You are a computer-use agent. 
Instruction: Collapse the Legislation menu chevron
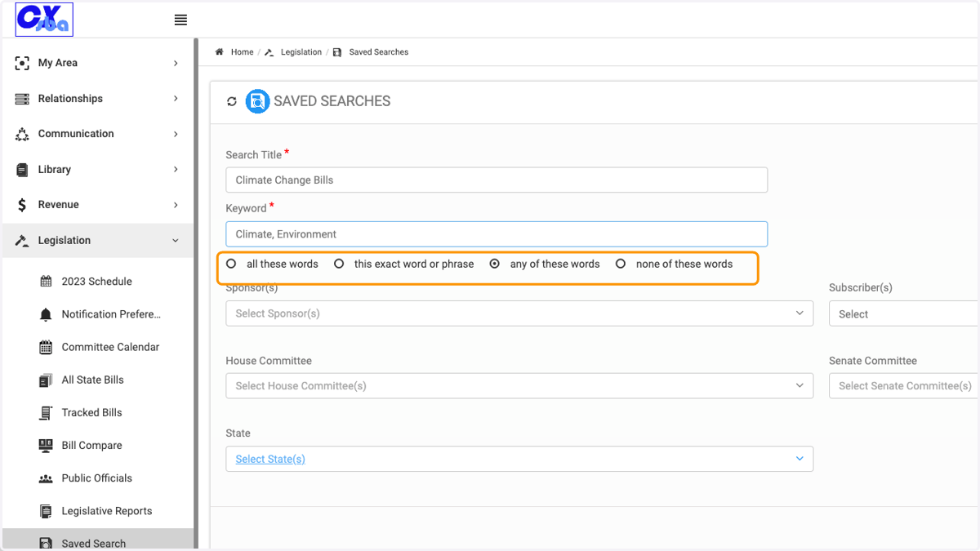point(176,241)
